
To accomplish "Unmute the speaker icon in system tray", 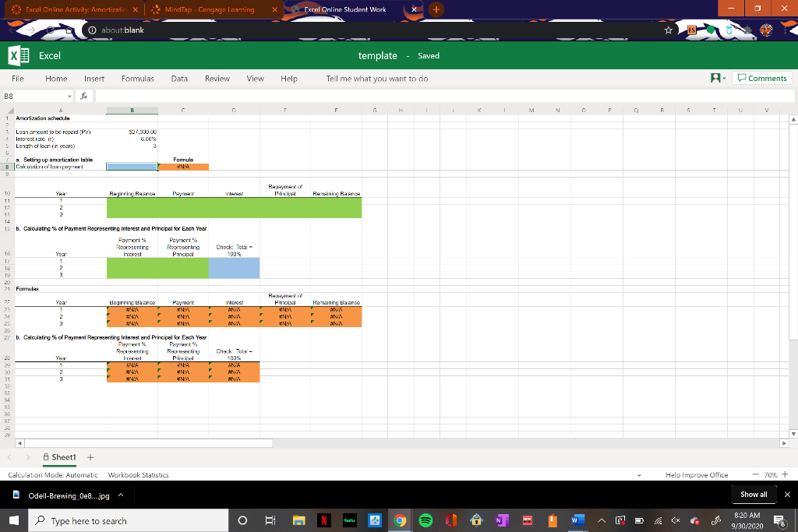I will click(x=673, y=520).
